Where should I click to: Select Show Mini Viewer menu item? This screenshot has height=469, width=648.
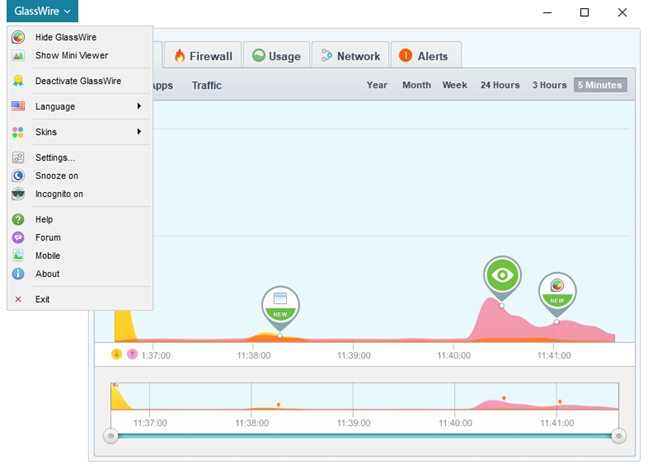coord(80,55)
